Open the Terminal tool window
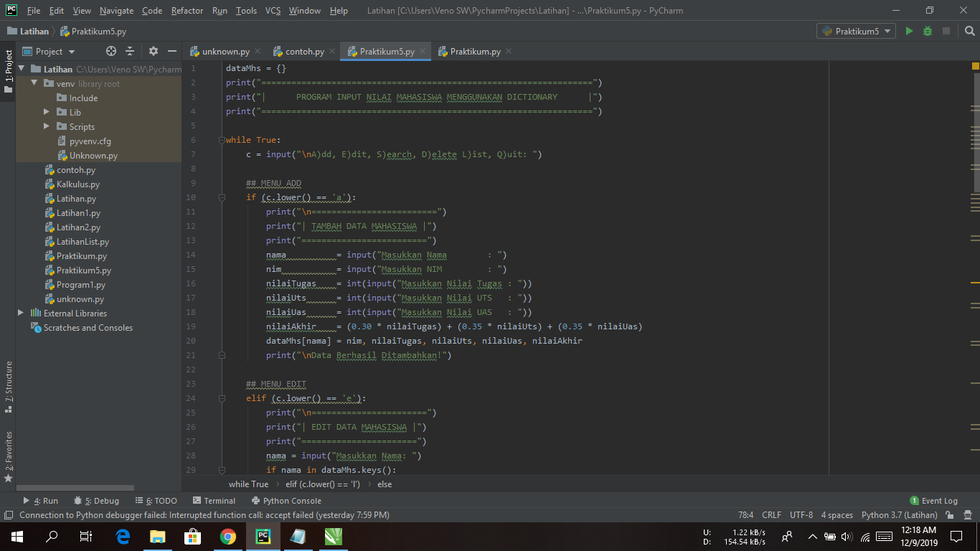Viewport: 980px width, 551px height. (214, 501)
